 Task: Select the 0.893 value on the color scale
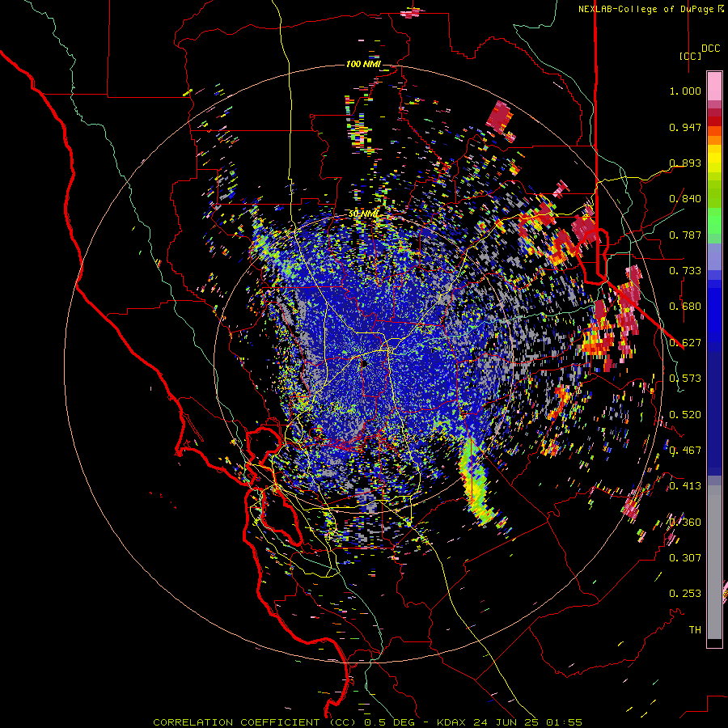685,163
